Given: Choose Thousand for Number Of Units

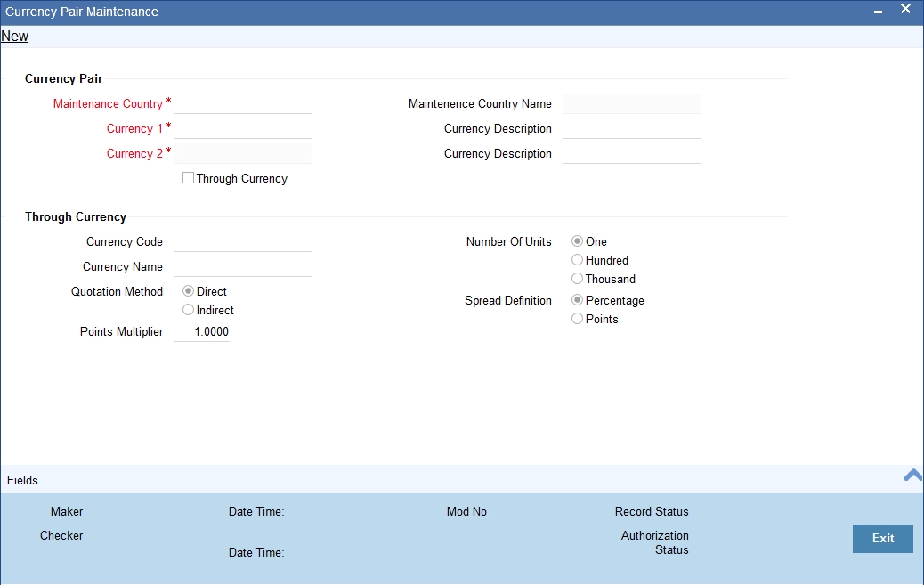Looking at the screenshot, I should point(578,278).
